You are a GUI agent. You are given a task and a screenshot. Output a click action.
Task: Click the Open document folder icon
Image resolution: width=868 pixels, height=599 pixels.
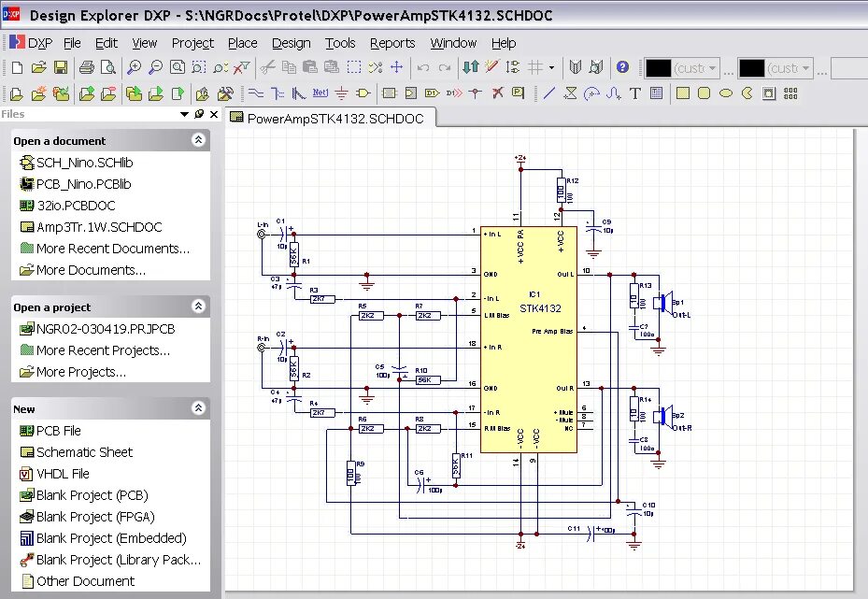[x=38, y=67]
